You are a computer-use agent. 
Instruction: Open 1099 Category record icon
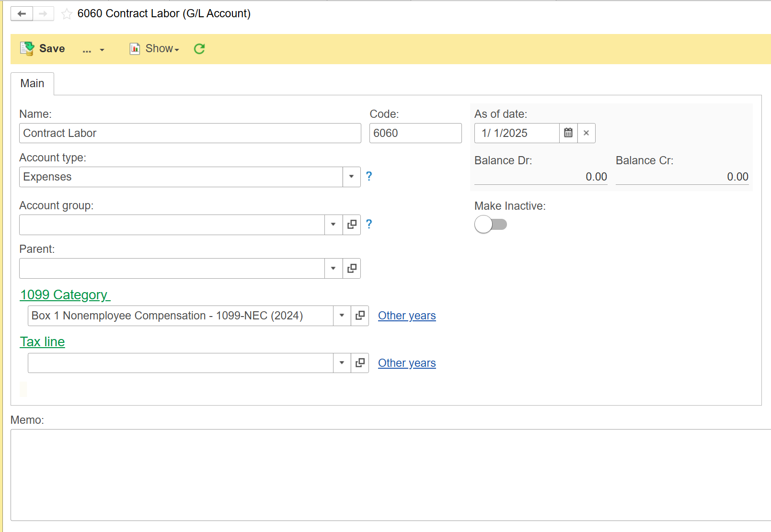(x=360, y=316)
